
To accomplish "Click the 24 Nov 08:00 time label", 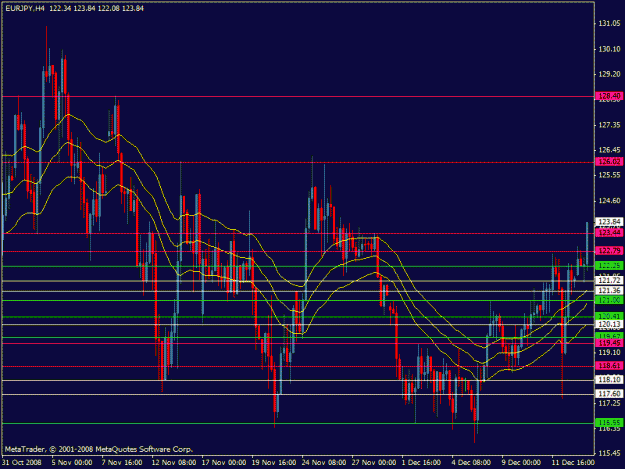I will point(324,463).
